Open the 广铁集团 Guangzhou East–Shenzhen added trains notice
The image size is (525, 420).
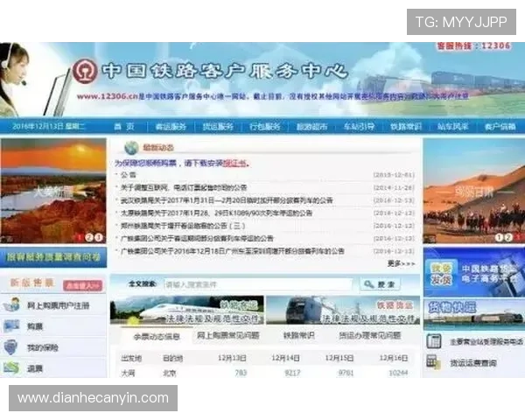[x=233, y=251]
